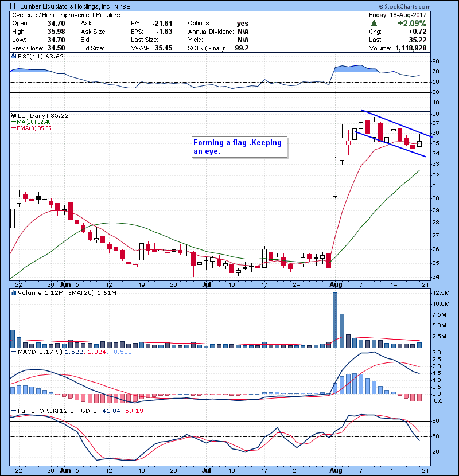The height and width of the screenshot is (476, 459).
Task: Click the Volume 1.12M, EMA(20) 1.61M label
Action: (x=67, y=292)
